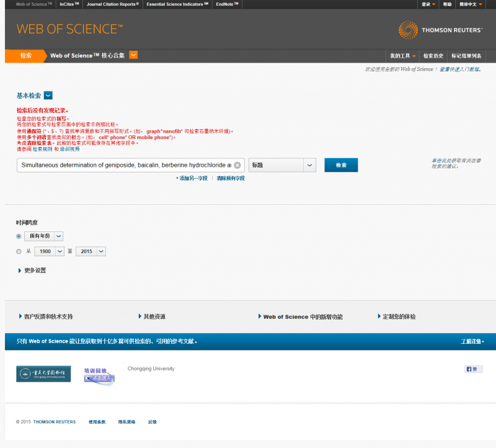Click the 清除所有字段 link
Image resolution: width=496 pixels, height=448 pixels.
[231, 178]
